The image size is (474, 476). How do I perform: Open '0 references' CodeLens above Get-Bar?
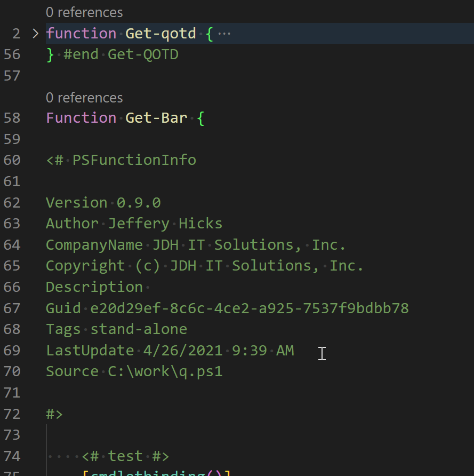tap(84, 98)
